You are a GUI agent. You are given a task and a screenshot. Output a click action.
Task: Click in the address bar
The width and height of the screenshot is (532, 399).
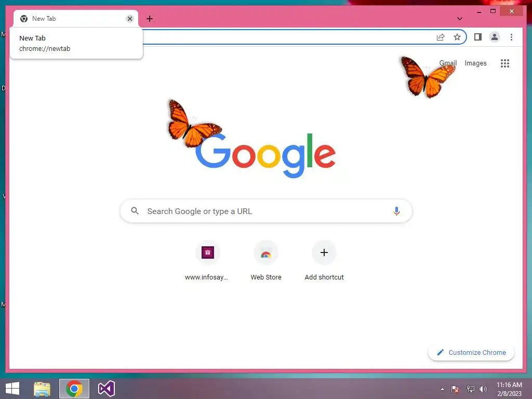tap(288, 37)
